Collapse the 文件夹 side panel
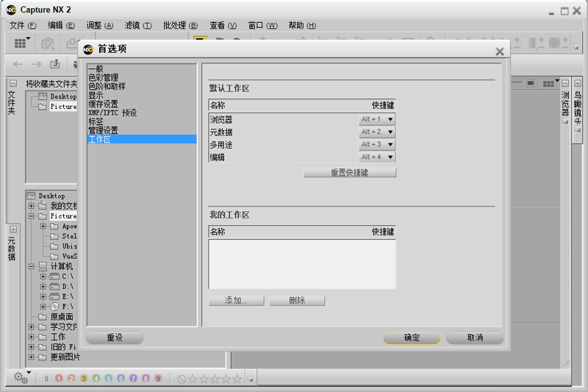The width and height of the screenshot is (588, 392). 13,83
